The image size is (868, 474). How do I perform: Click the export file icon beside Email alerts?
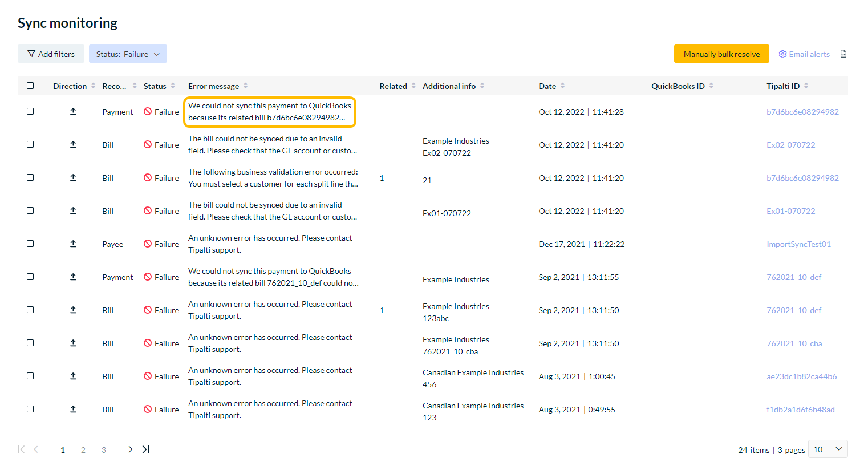(843, 54)
